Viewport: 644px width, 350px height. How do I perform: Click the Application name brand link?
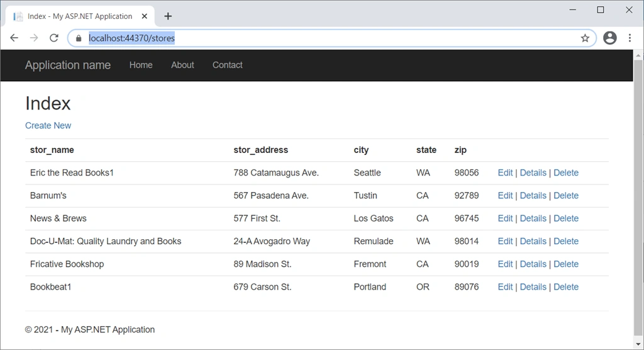pyautogui.click(x=68, y=65)
